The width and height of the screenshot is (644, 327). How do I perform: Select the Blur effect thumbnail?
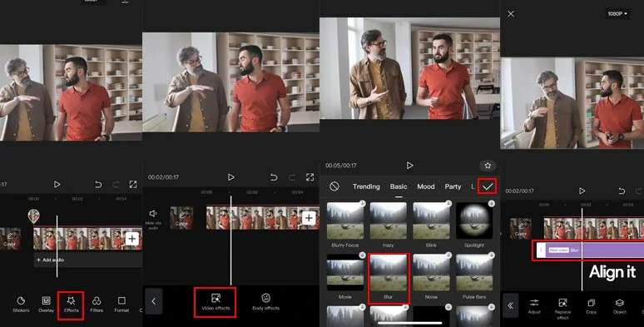coord(388,272)
